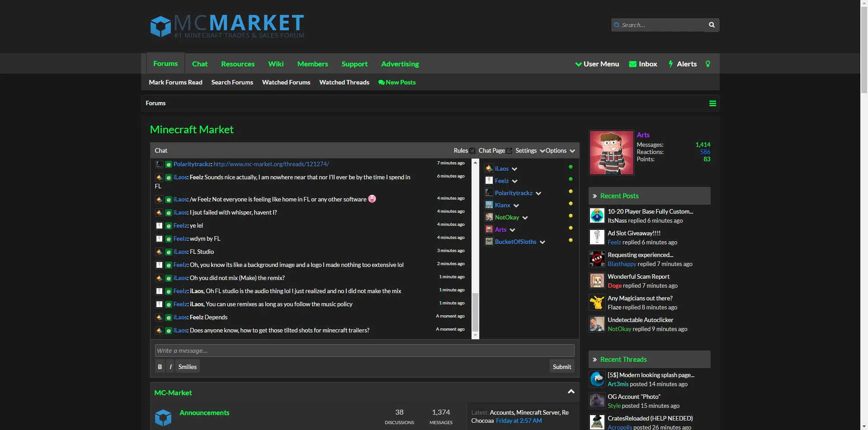Viewport: 868px width, 430px height.
Task: Open Watched Threads link
Action: 344,82
